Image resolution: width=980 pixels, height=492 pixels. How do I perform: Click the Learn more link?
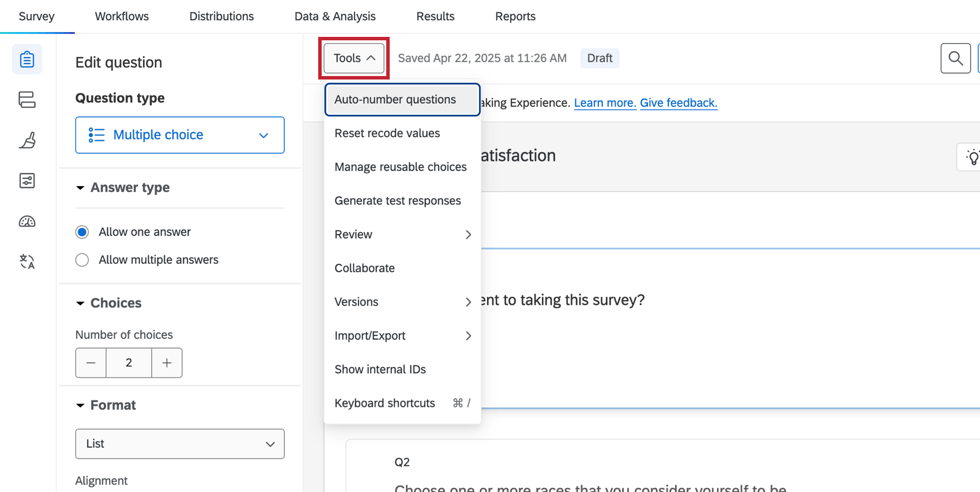(x=605, y=103)
